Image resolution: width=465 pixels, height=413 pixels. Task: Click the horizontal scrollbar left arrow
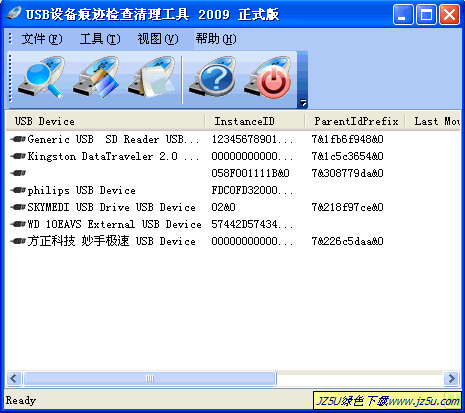click(14, 378)
